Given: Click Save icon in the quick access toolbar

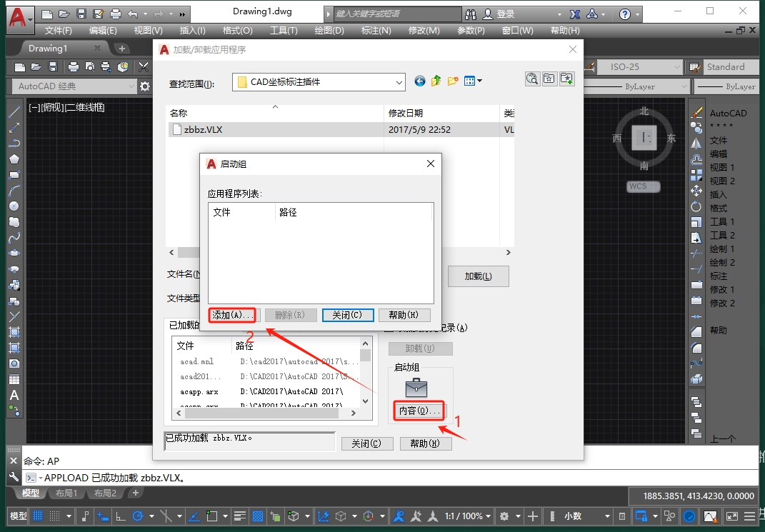Looking at the screenshot, I should (81, 14).
